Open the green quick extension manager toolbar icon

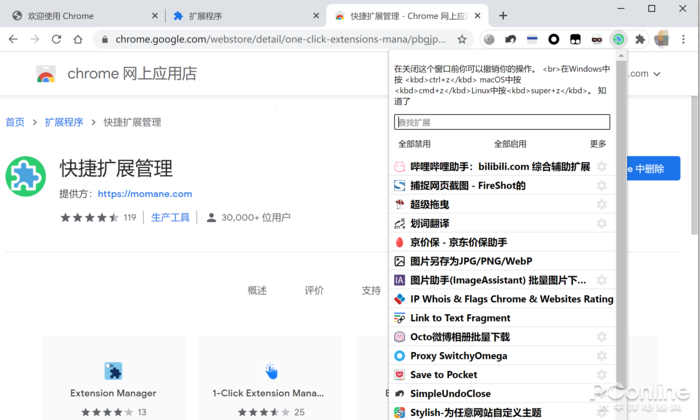[618, 39]
